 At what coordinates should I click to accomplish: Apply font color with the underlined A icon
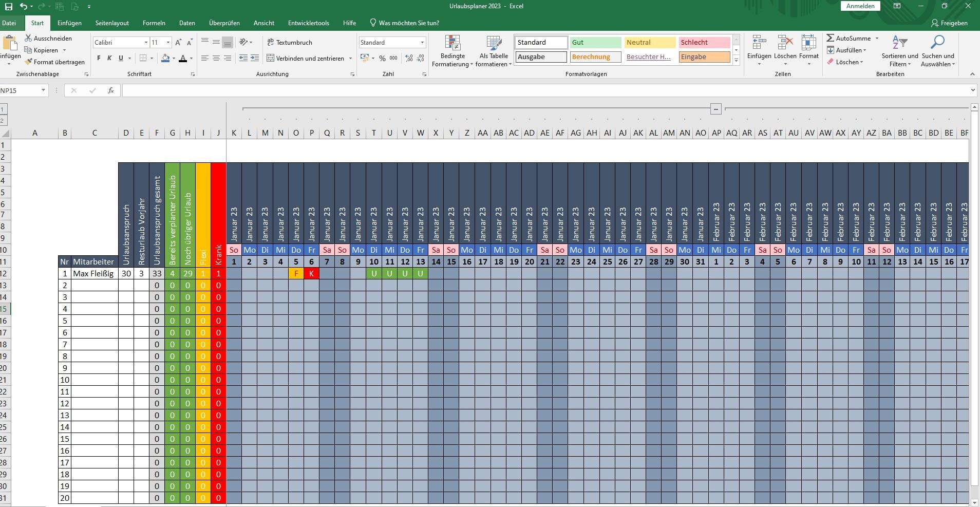click(x=183, y=58)
